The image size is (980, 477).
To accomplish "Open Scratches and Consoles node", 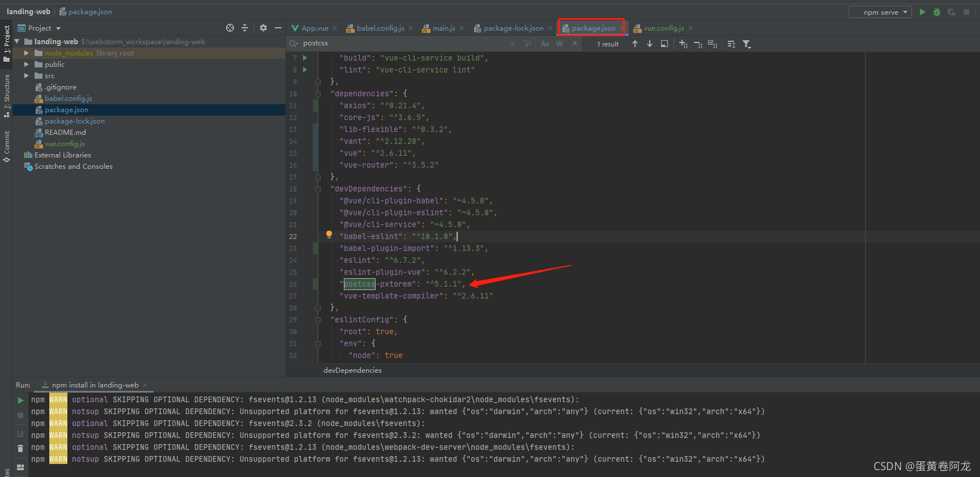I will coord(73,167).
